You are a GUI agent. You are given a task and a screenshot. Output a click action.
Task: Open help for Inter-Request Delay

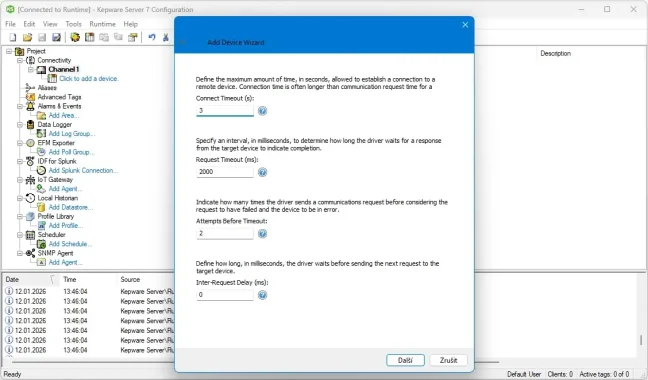(262, 295)
